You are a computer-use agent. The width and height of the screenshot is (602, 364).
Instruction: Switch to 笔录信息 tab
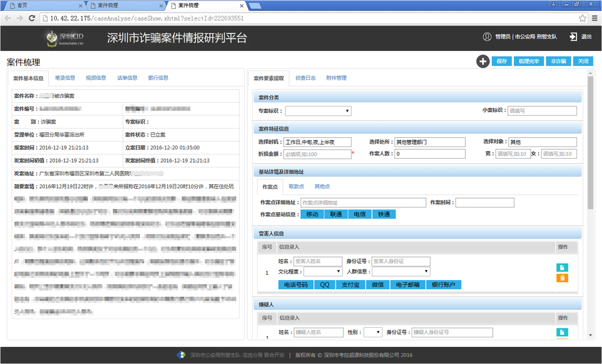(x=65, y=78)
